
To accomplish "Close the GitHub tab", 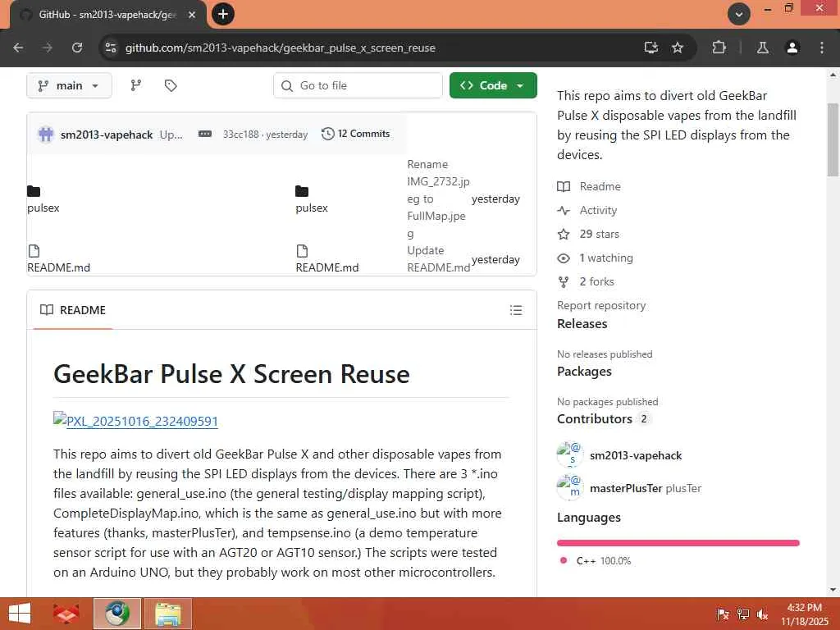I will pos(192,15).
